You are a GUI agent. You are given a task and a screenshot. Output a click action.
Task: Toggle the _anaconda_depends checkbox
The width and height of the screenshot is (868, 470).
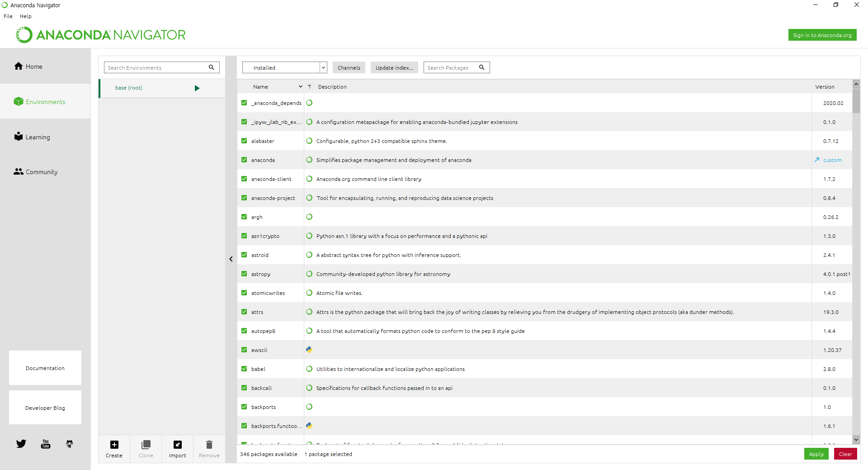coord(244,103)
